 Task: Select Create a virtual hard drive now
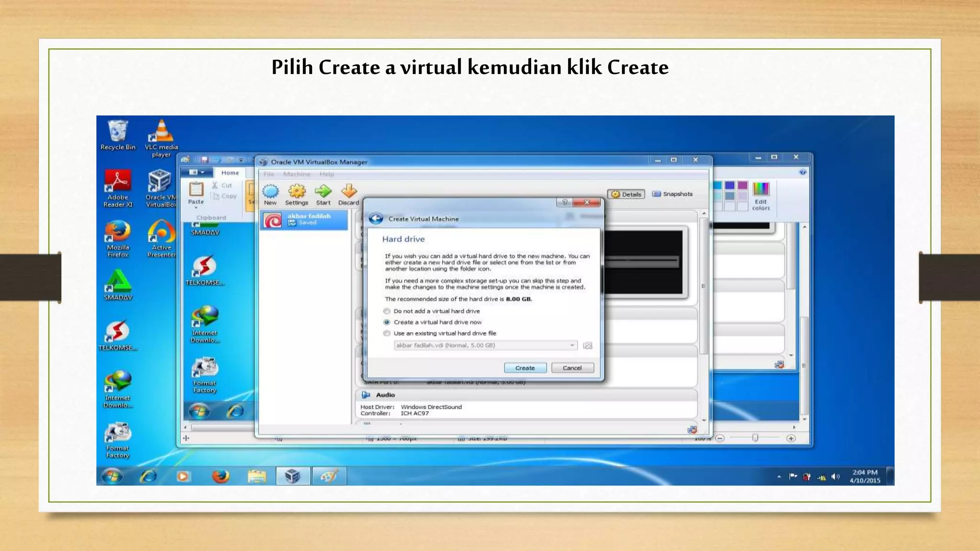[433, 322]
